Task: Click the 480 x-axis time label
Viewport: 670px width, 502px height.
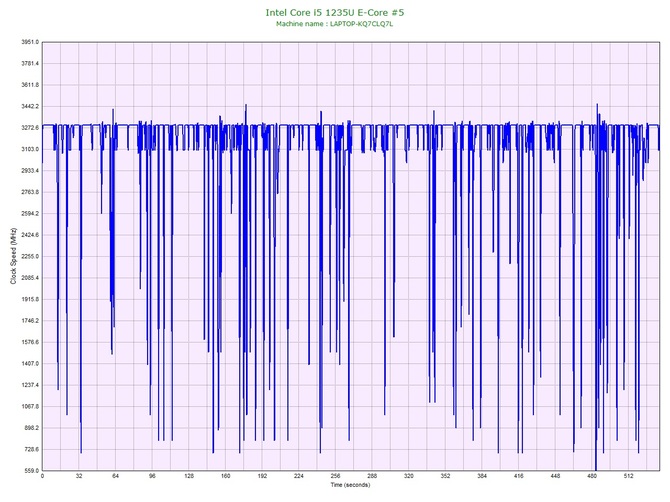Action: 592,476
